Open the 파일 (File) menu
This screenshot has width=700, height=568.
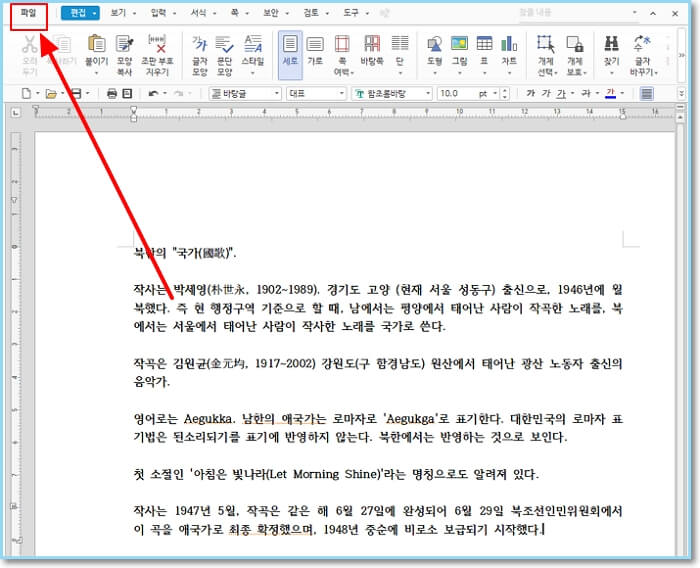pos(29,13)
